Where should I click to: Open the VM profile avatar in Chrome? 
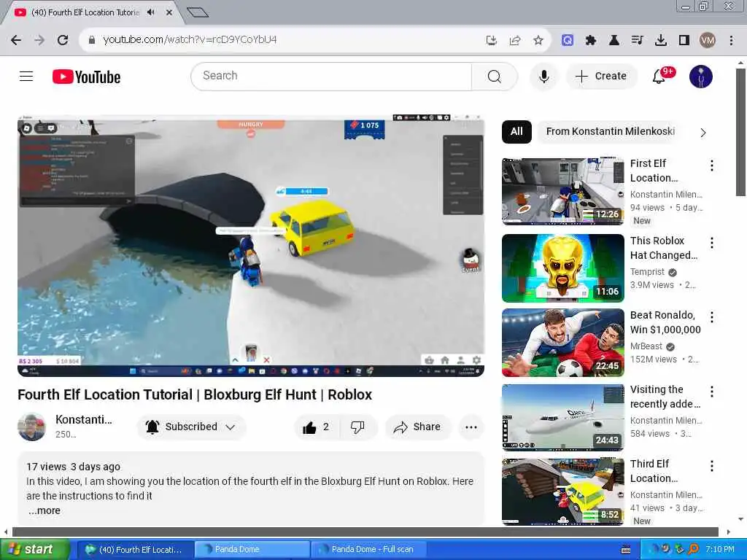708,40
